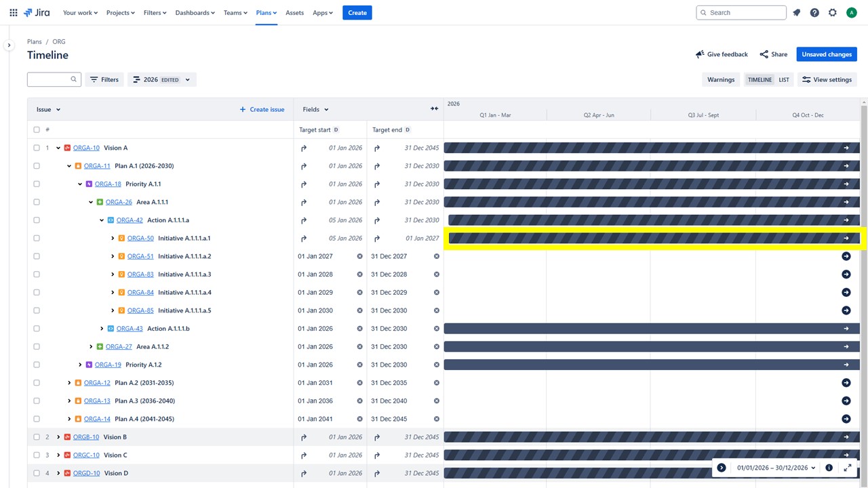Click the rollup arrow for ORGA-10 target start
Image resolution: width=868 pixels, height=488 pixels.
tap(304, 148)
